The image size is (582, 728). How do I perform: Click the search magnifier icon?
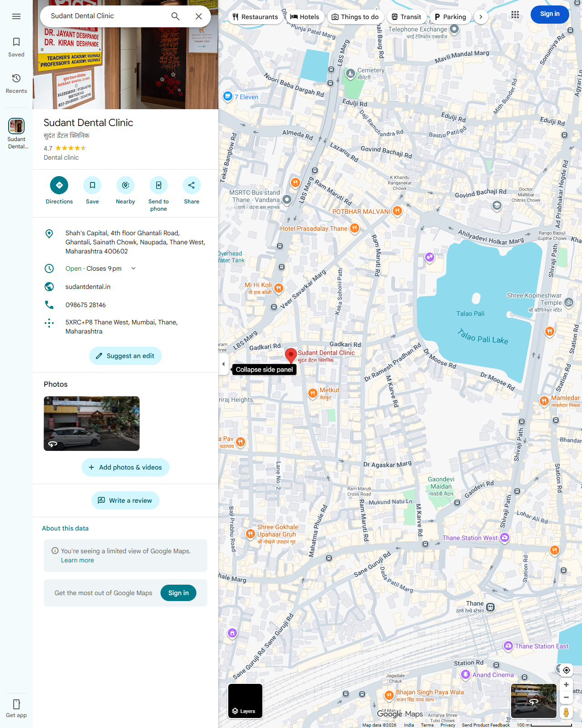point(176,16)
